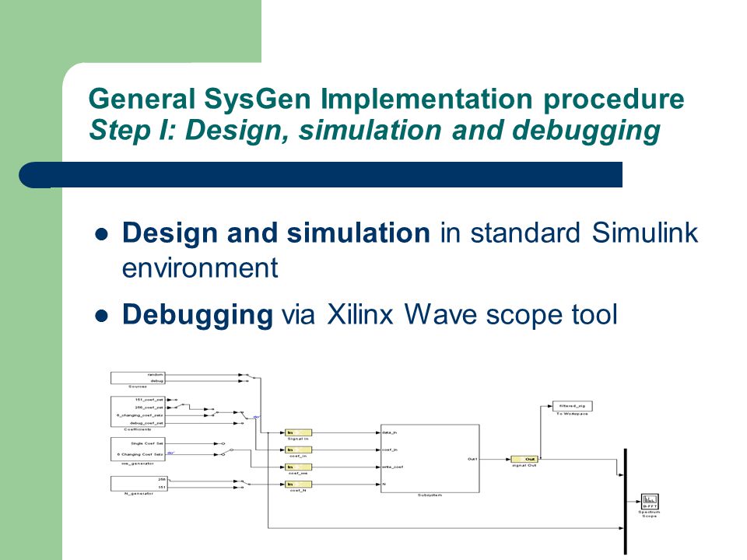Select the N_generator block
The image size is (747, 560).
tap(139, 483)
